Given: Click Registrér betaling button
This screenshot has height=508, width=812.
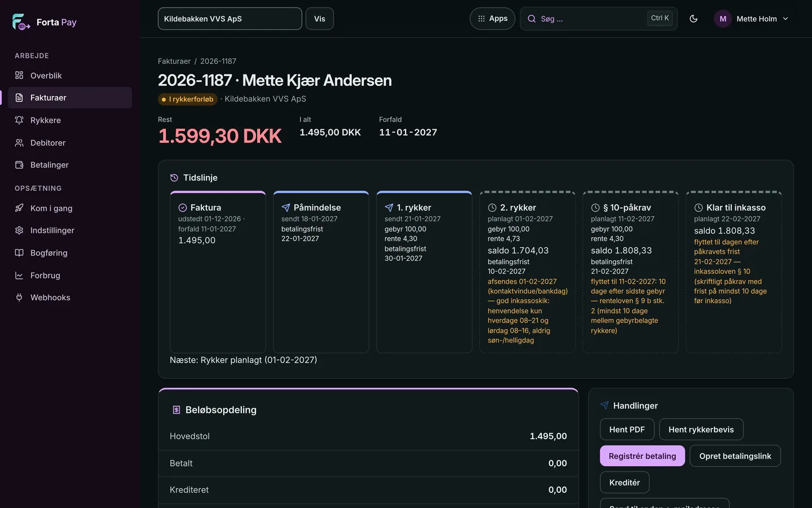Looking at the screenshot, I should [x=642, y=456].
